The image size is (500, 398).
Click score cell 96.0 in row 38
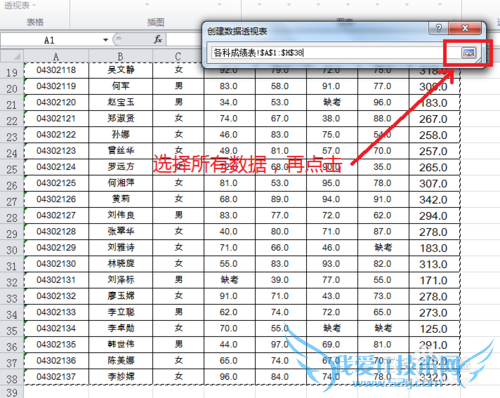click(x=229, y=377)
